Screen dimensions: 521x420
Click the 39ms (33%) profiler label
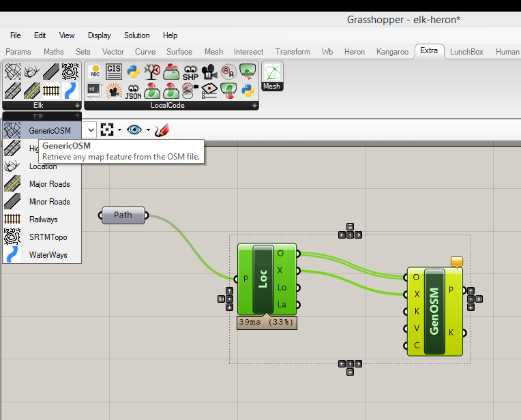[x=267, y=322]
